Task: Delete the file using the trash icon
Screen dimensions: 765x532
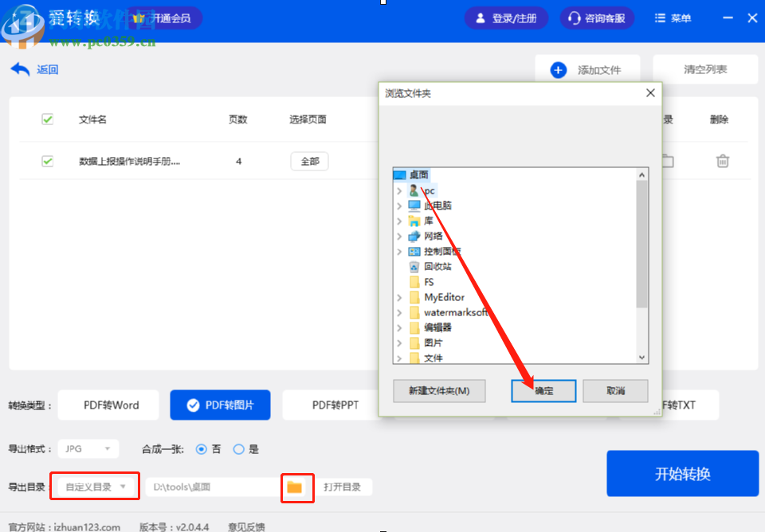Action: pyautogui.click(x=722, y=161)
